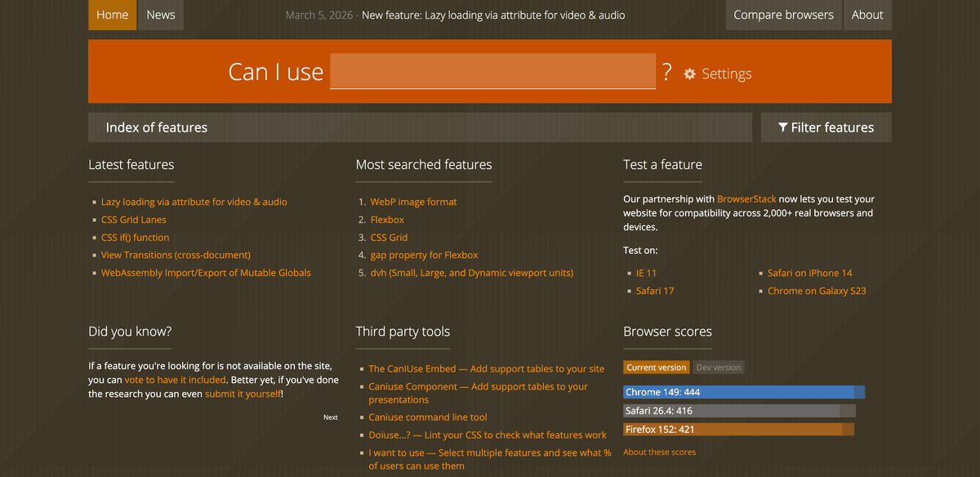Image resolution: width=980 pixels, height=477 pixels.
Task: Click the Safari 26.4 score bar
Action: [739, 411]
